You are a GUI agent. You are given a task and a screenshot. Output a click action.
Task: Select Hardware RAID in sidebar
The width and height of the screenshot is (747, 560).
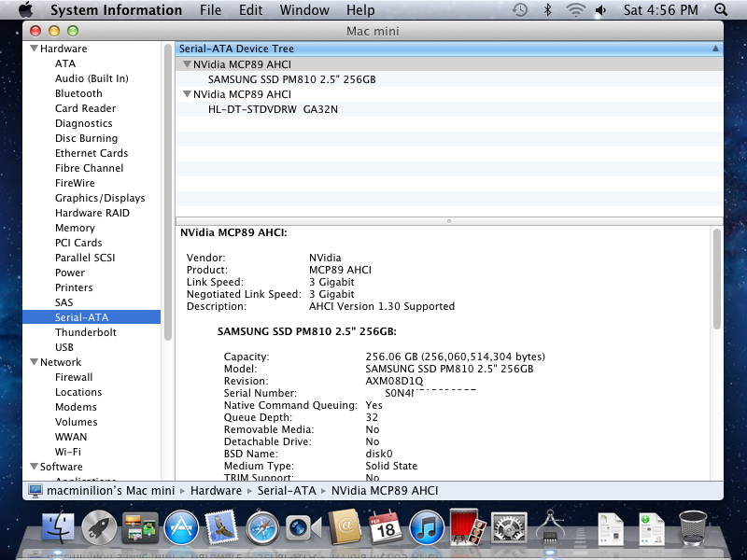(x=92, y=213)
